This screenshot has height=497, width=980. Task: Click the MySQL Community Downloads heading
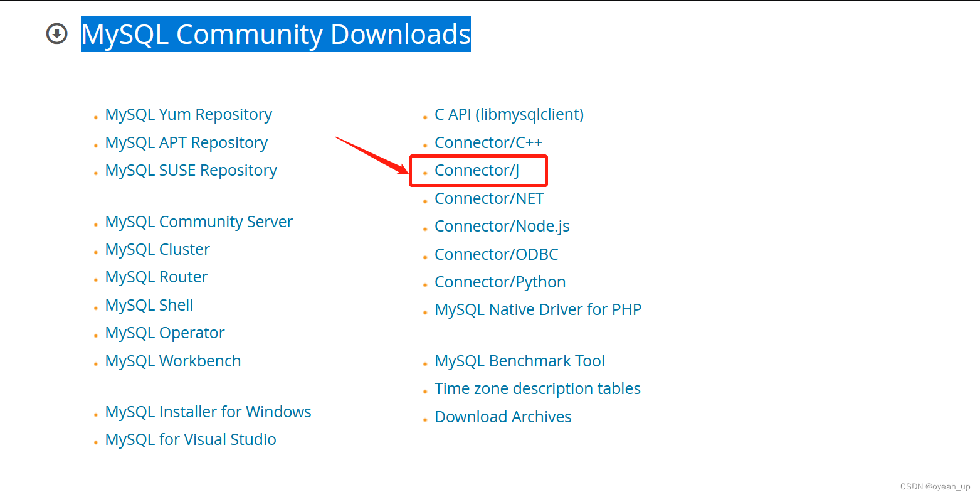[x=276, y=34]
